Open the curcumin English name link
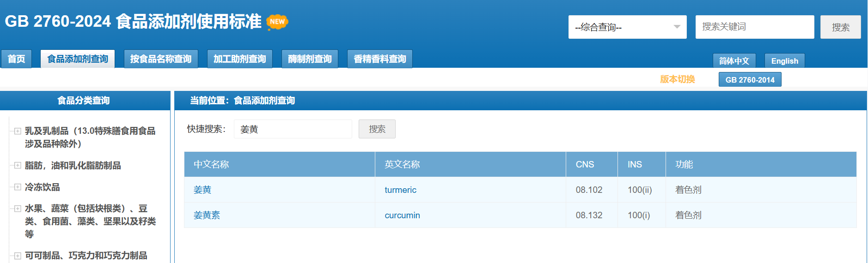 pos(402,215)
